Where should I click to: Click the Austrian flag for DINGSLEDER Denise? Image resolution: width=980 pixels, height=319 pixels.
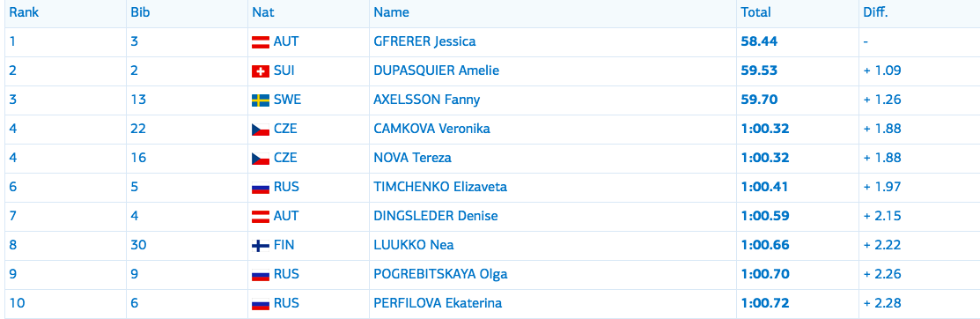tap(260, 217)
